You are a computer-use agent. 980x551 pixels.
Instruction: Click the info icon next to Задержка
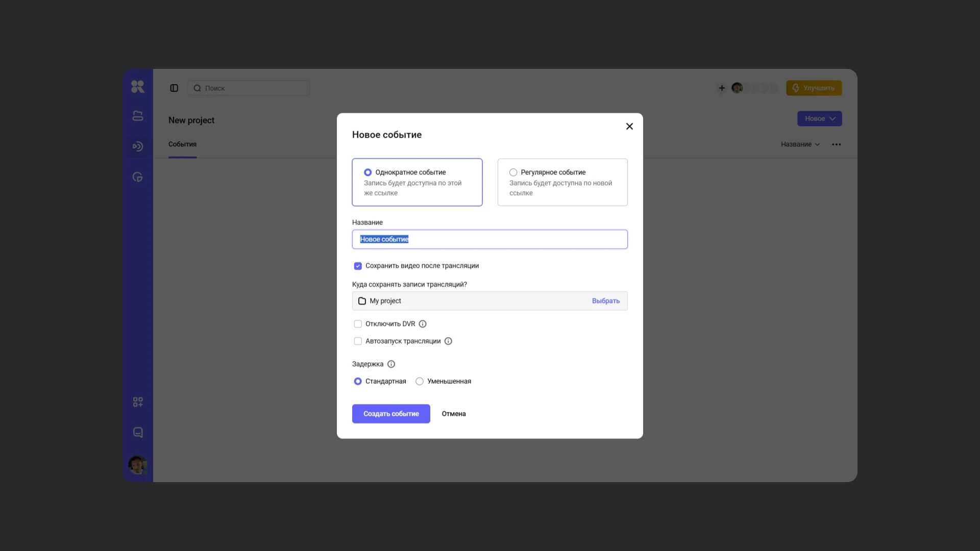coord(391,364)
